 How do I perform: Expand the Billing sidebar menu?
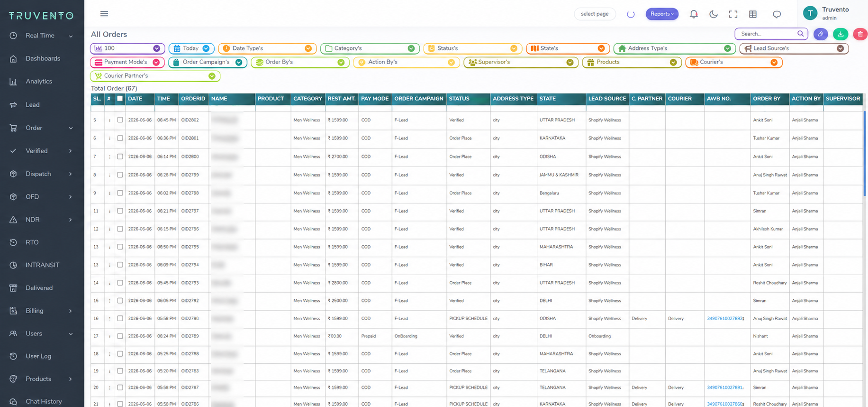42,311
